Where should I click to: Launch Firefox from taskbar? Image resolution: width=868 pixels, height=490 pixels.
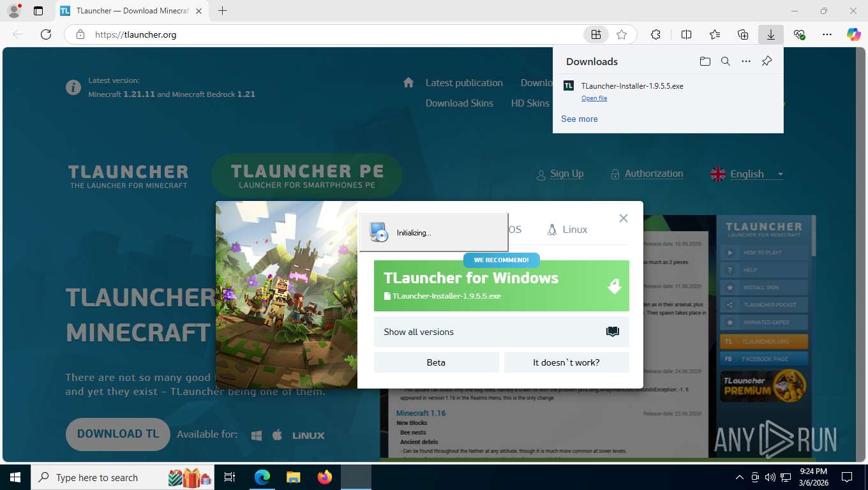[x=324, y=477]
